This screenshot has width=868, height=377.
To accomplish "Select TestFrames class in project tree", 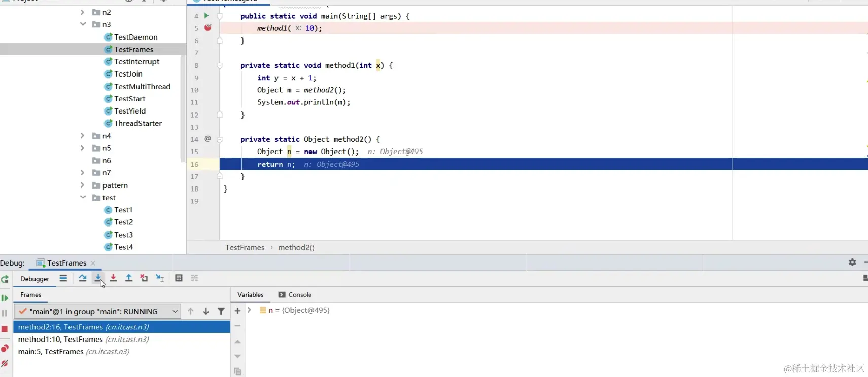I will pyautogui.click(x=128, y=49).
